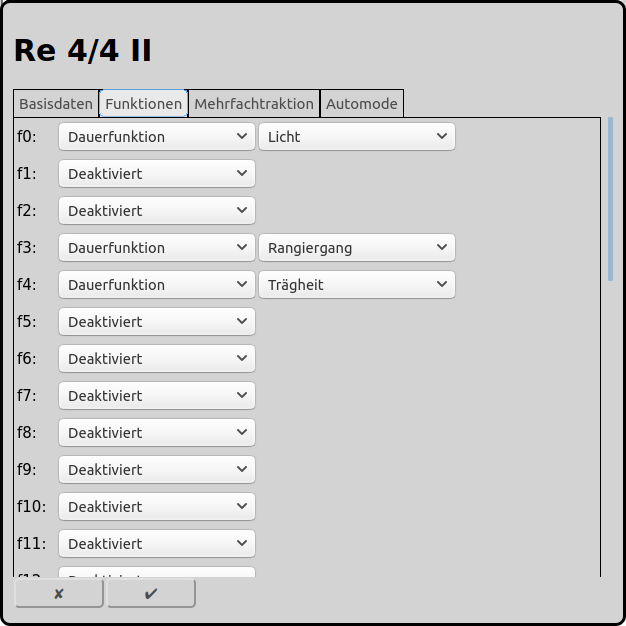Open the f3 Dauerfunktion dropdown

[x=157, y=248]
